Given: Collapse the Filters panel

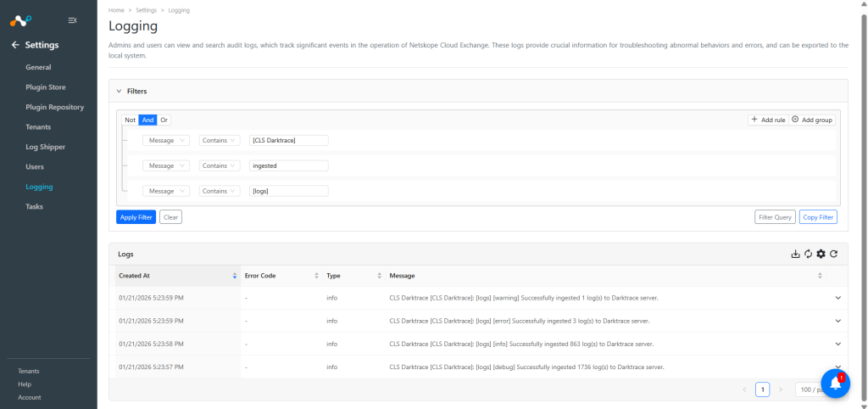Looking at the screenshot, I should (119, 91).
